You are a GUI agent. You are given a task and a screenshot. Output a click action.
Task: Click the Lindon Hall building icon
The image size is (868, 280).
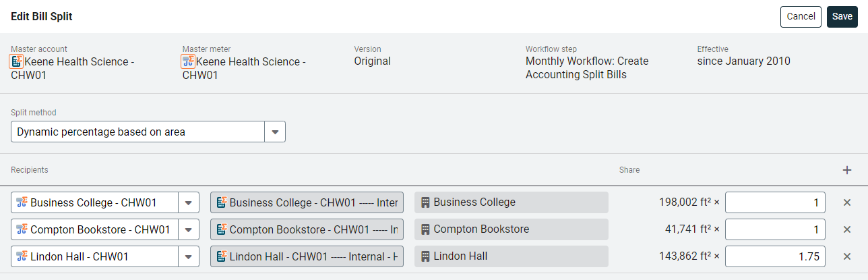[x=426, y=256]
